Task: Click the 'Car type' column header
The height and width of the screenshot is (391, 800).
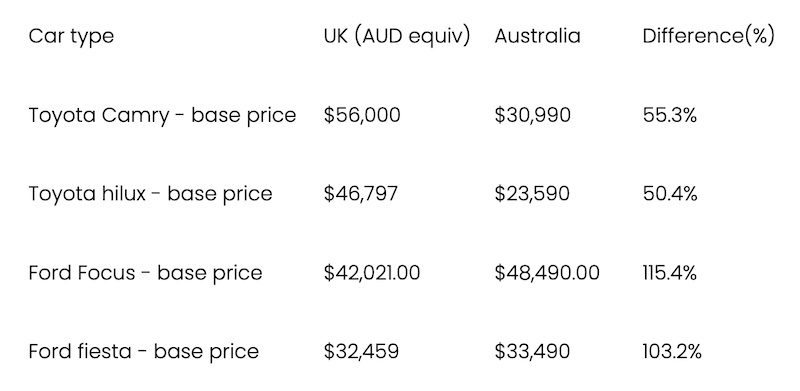Action: [71, 36]
